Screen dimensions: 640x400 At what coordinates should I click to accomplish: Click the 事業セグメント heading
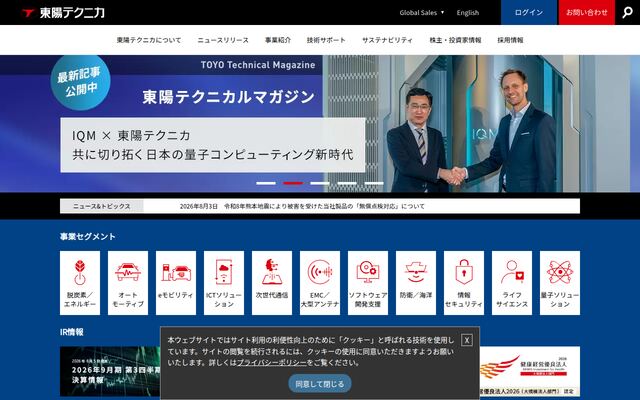[x=88, y=237]
